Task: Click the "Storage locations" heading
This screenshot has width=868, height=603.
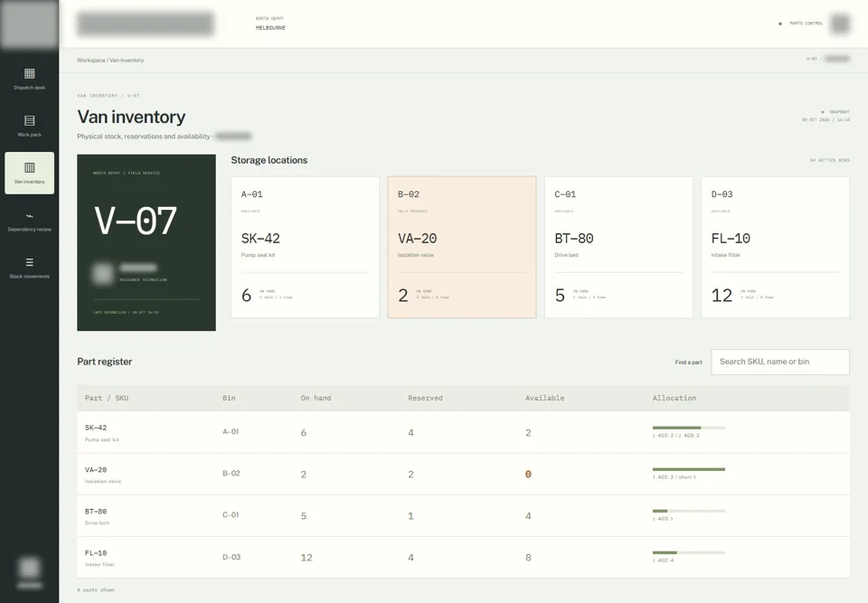Action: pos(269,160)
